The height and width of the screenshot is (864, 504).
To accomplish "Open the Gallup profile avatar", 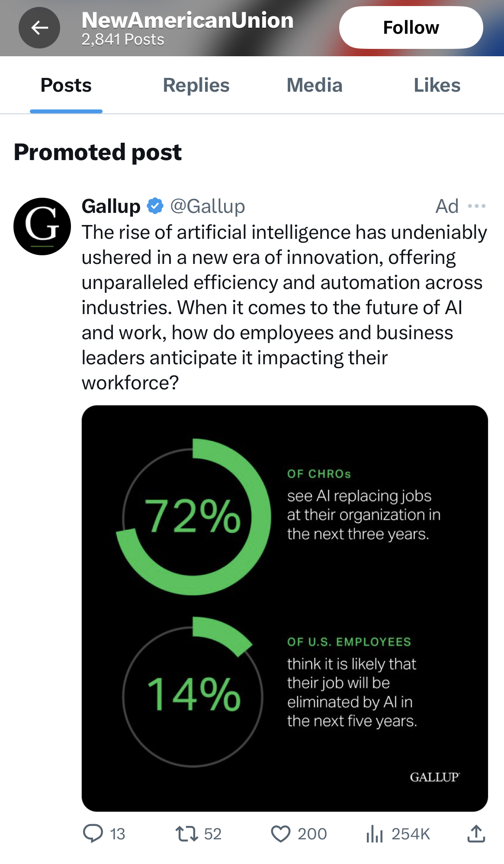I will point(42,226).
